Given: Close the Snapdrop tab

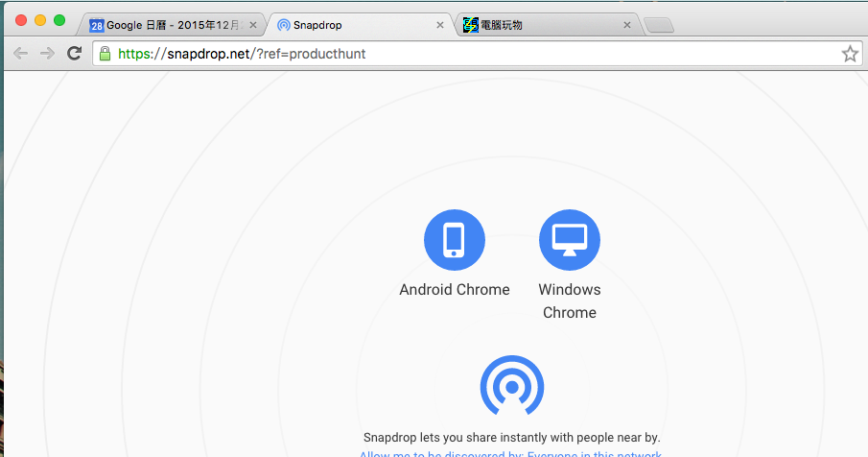Looking at the screenshot, I should click(x=440, y=25).
